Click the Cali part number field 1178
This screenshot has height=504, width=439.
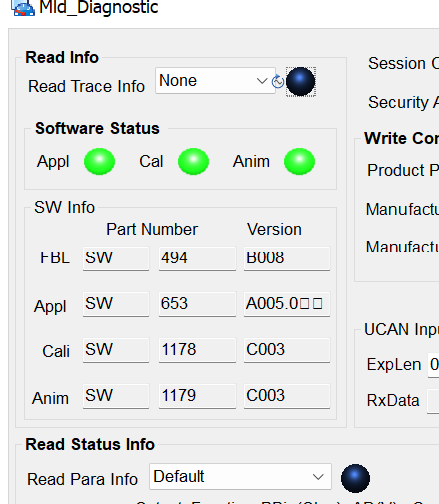[198, 350]
